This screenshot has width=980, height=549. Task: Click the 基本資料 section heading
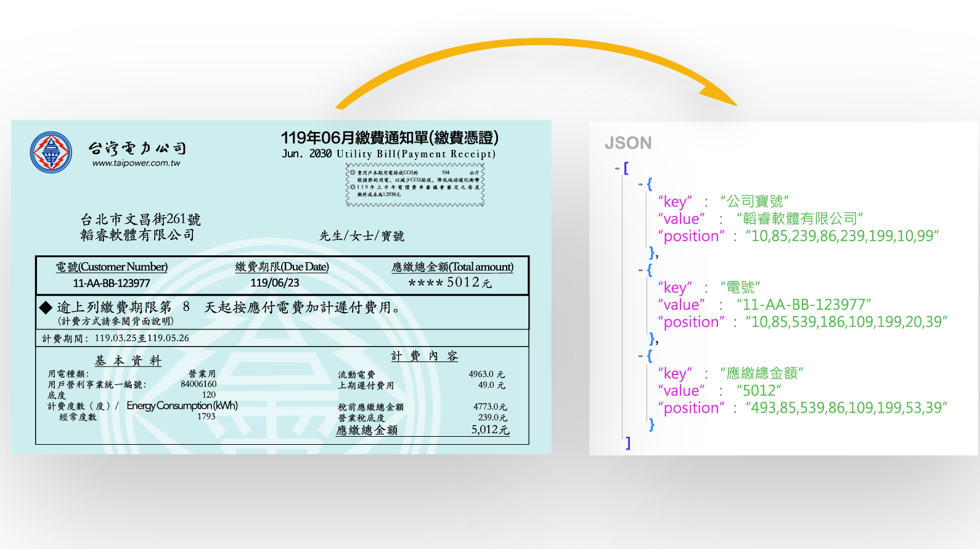tap(128, 360)
